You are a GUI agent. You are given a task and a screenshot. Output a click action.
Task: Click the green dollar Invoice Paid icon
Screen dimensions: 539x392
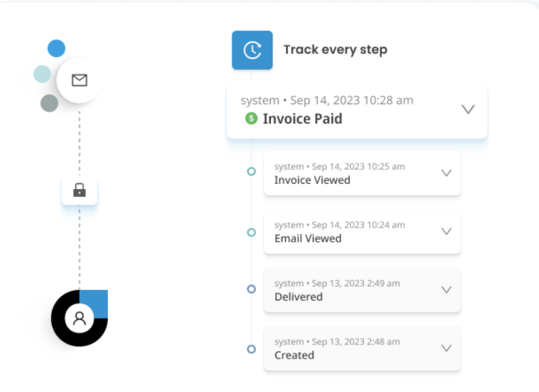[x=251, y=118]
